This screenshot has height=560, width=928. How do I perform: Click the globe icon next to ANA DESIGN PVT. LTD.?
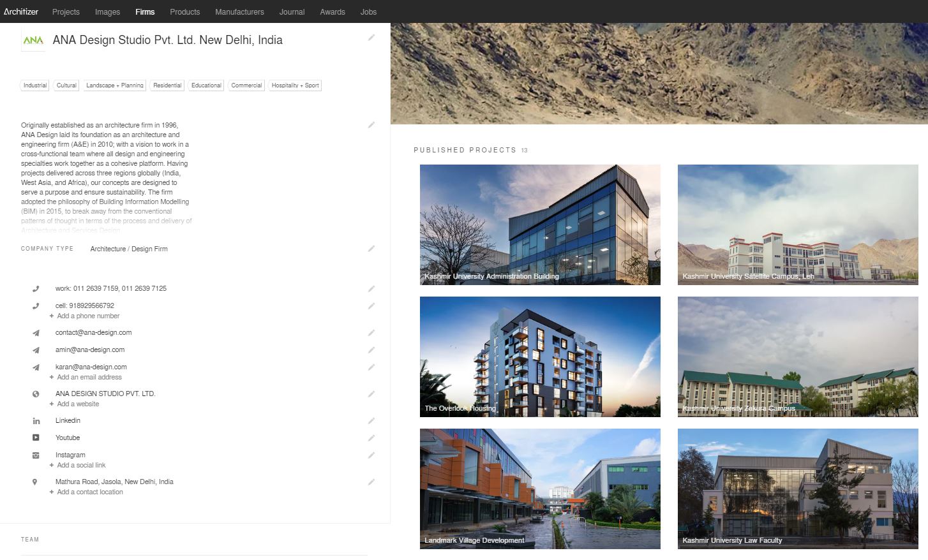(x=36, y=394)
